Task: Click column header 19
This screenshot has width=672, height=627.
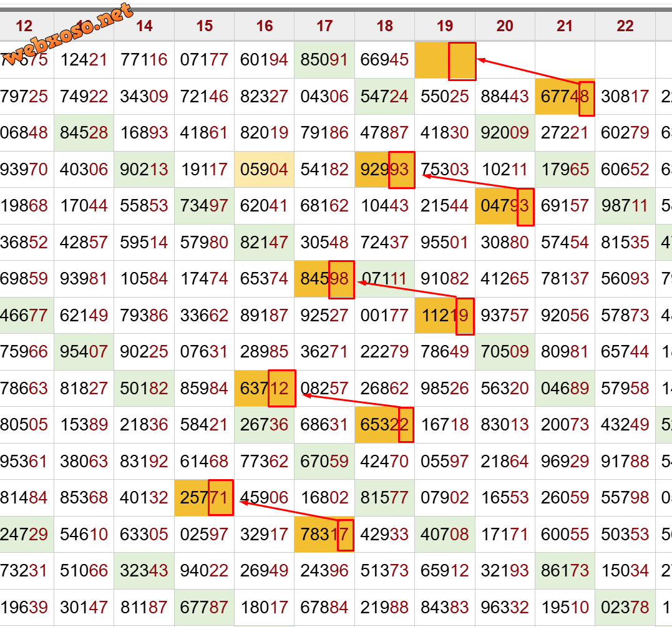Action: pos(445,26)
